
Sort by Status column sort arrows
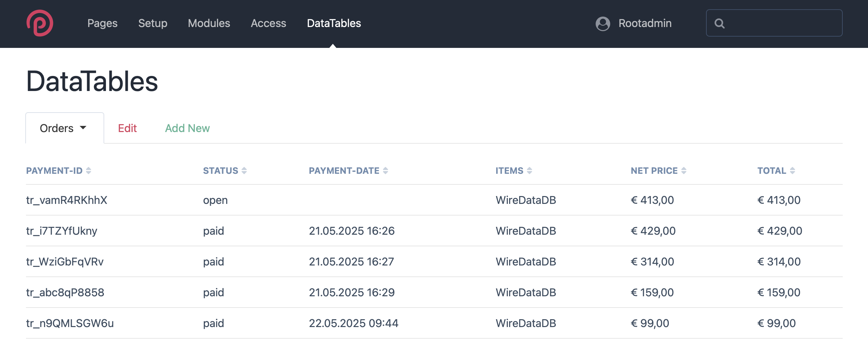[x=244, y=171]
